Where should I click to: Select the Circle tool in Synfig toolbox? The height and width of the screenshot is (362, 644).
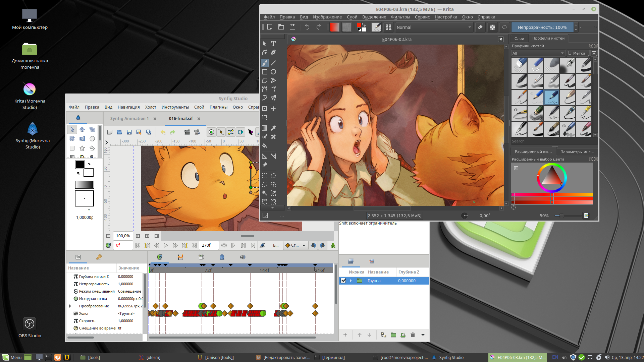92,138
